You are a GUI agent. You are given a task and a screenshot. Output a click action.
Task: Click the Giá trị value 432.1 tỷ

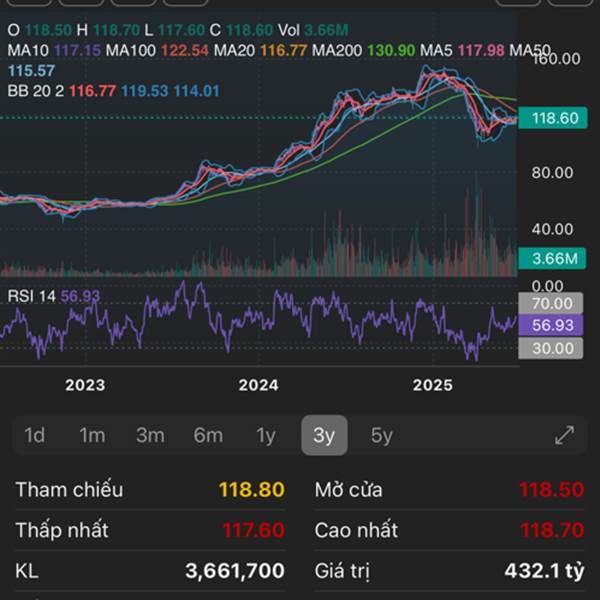(x=544, y=571)
